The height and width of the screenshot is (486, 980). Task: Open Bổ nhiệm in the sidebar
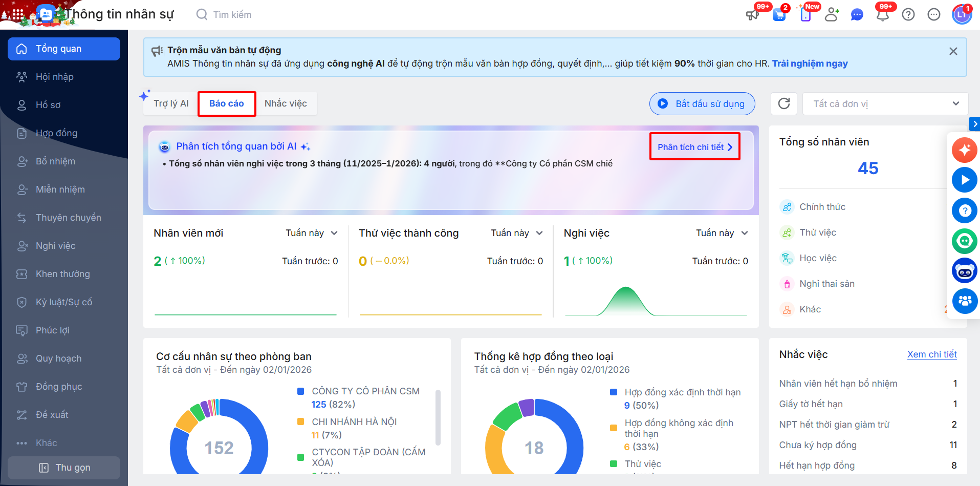click(64, 161)
